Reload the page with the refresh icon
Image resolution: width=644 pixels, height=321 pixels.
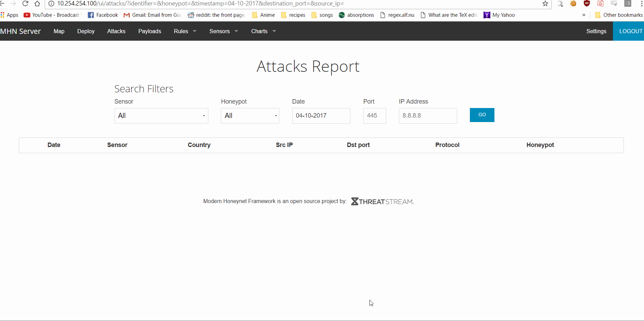pos(25,4)
